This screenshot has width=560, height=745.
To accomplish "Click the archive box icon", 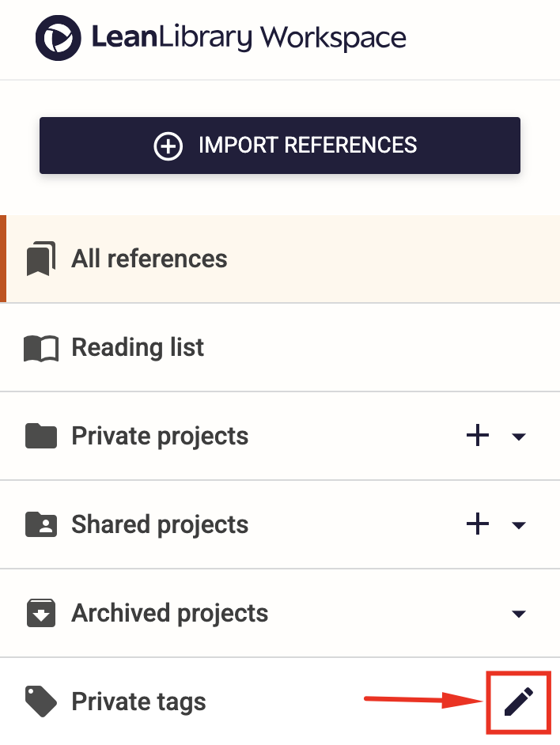I will click(x=41, y=613).
